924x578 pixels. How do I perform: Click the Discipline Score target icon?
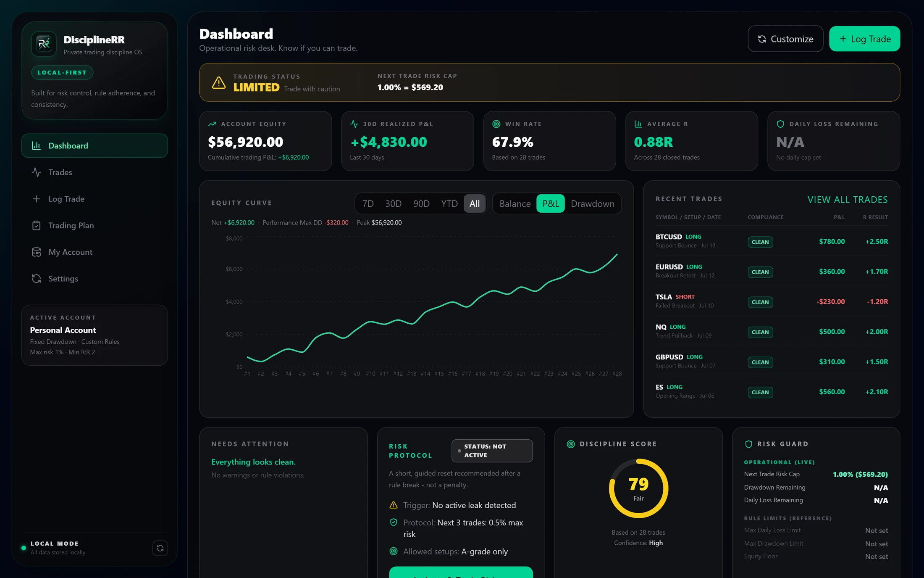click(x=571, y=444)
